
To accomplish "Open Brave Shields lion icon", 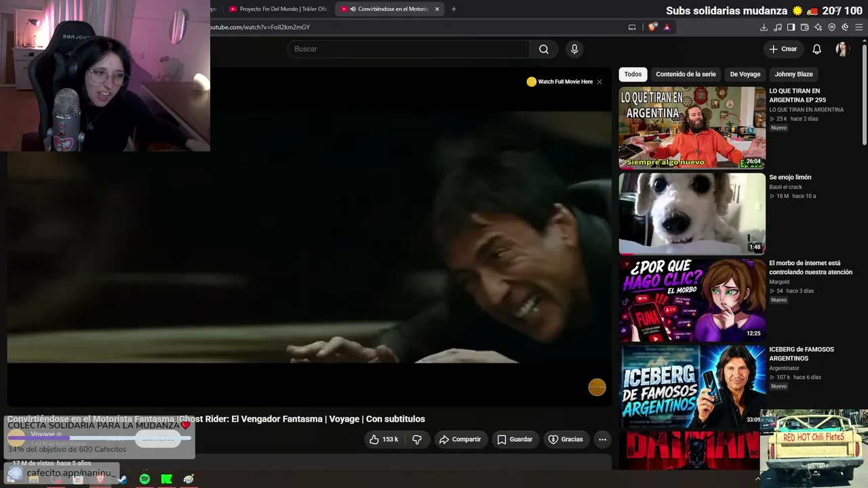I will pos(652,27).
